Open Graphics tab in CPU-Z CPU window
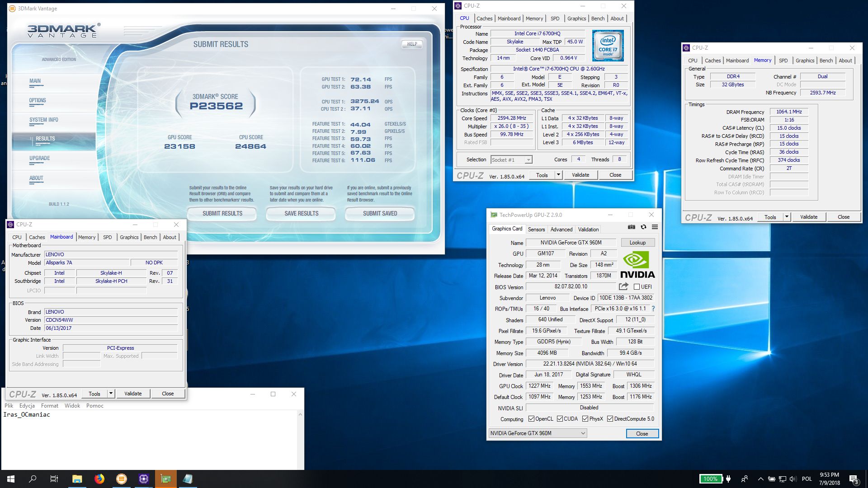868x488 pixels. click(x=576, y=19)
